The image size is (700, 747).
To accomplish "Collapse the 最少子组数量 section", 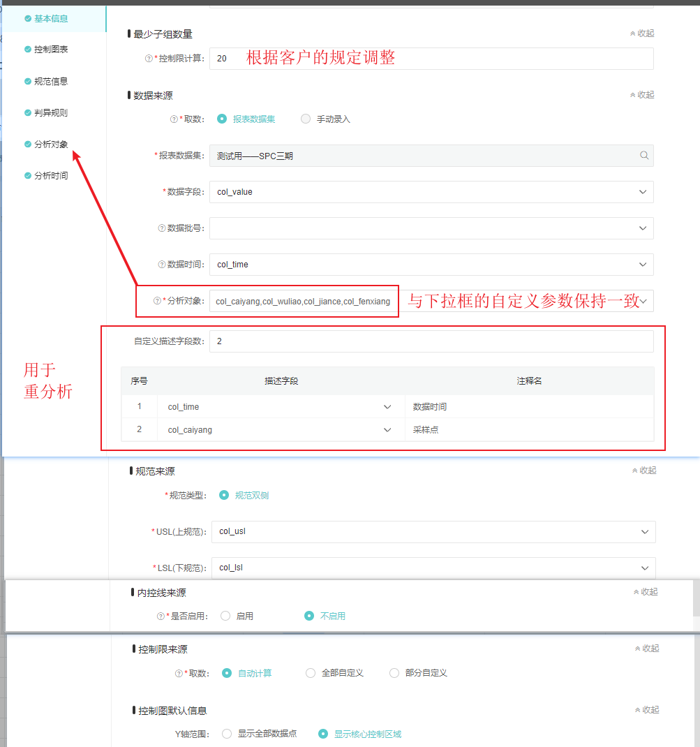I will 642,34.
